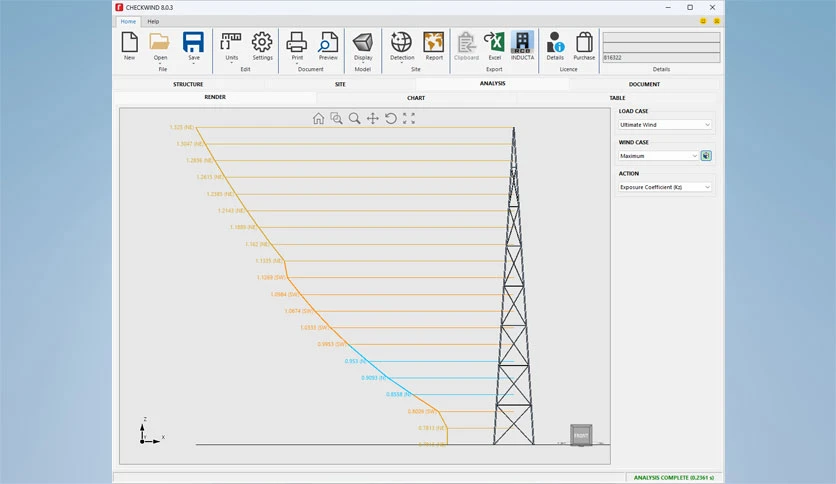Open Settings gear in the ribbon
The height and width of the screenshot is (484, 836).
coord(262,45)
